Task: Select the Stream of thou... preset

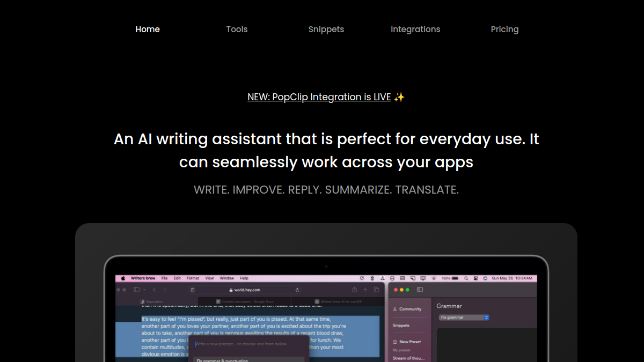Action: pos(408,358)
